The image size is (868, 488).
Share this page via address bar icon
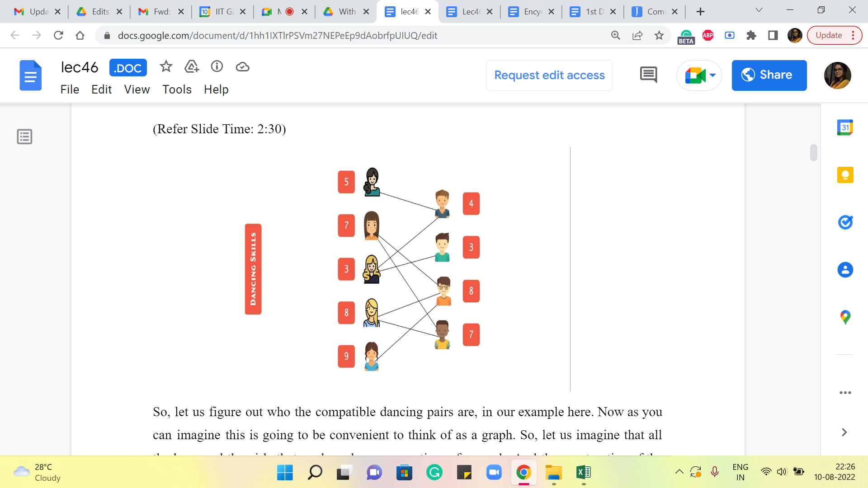(x=637, y=35)
